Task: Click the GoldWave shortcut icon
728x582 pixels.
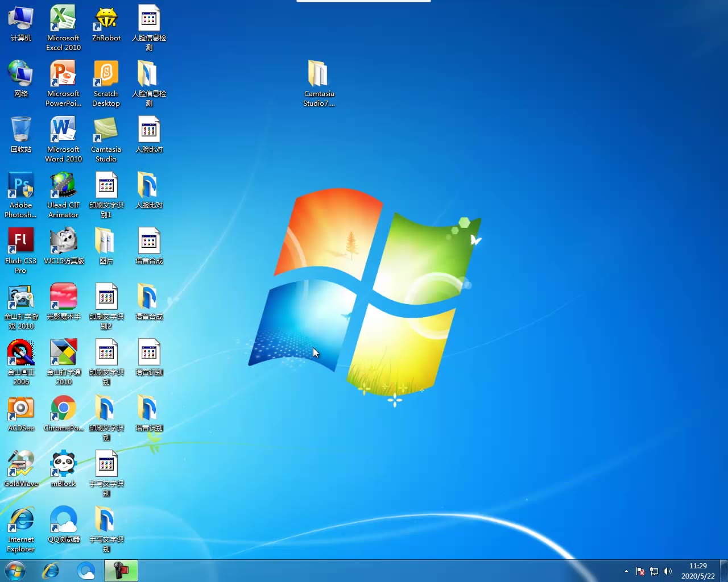Action: 21,469
